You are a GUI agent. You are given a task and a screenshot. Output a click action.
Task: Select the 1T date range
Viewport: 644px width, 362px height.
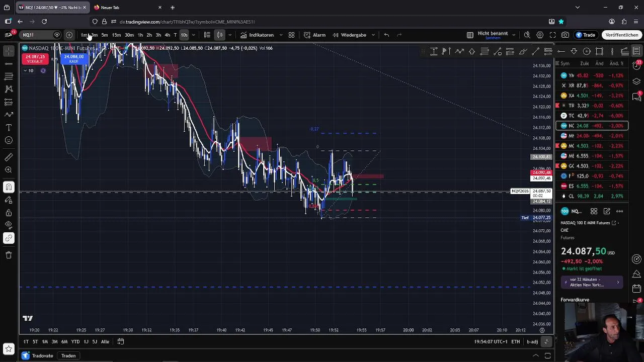tap(26, 341)
